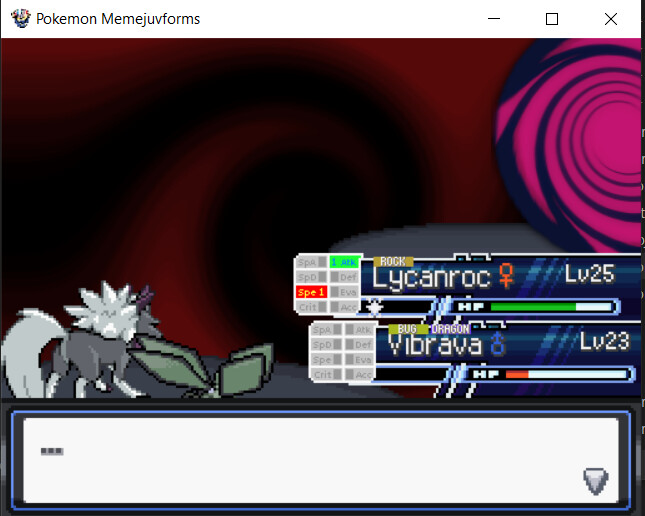This screenshot has width=645, height=516.
Task: Click the ellipsis text in dialogue box
Action: (x=52, y=451)
